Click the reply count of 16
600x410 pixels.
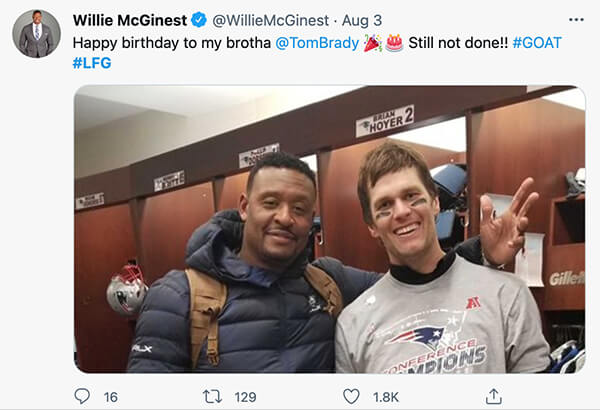click(110, 397)
